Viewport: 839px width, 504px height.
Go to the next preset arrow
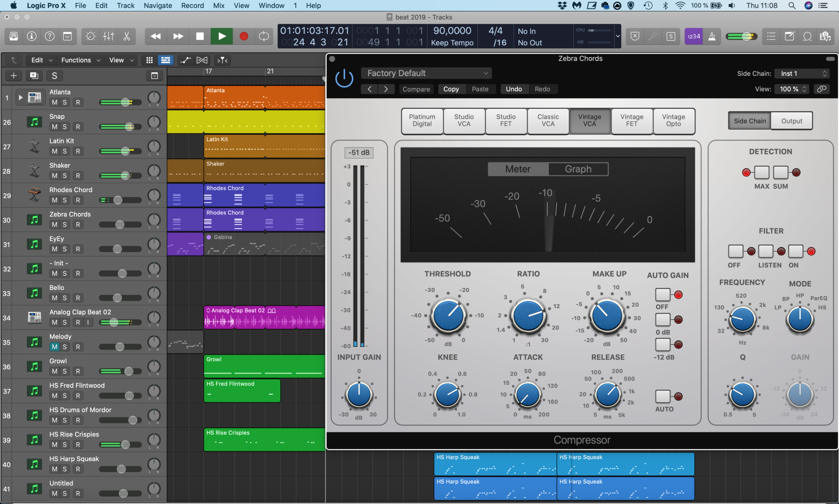[x=386, y=89]
